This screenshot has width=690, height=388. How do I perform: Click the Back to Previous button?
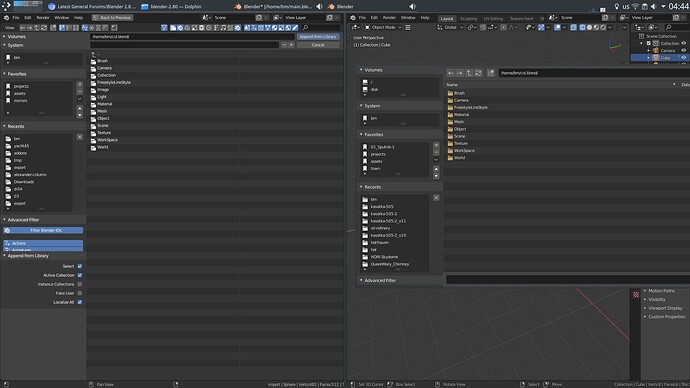(112, 18)
